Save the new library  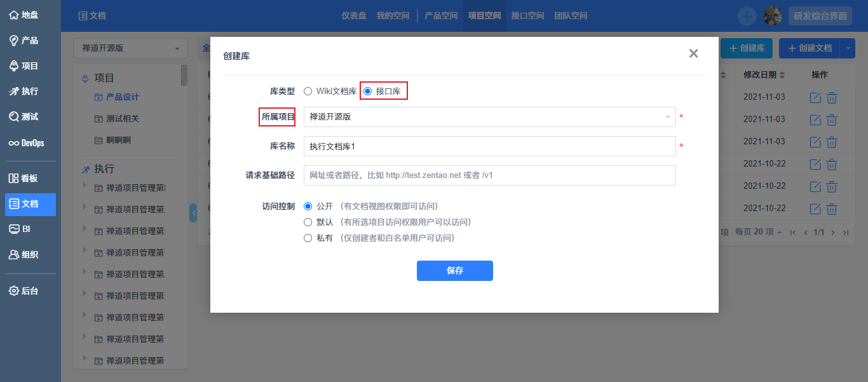[455, 271]
